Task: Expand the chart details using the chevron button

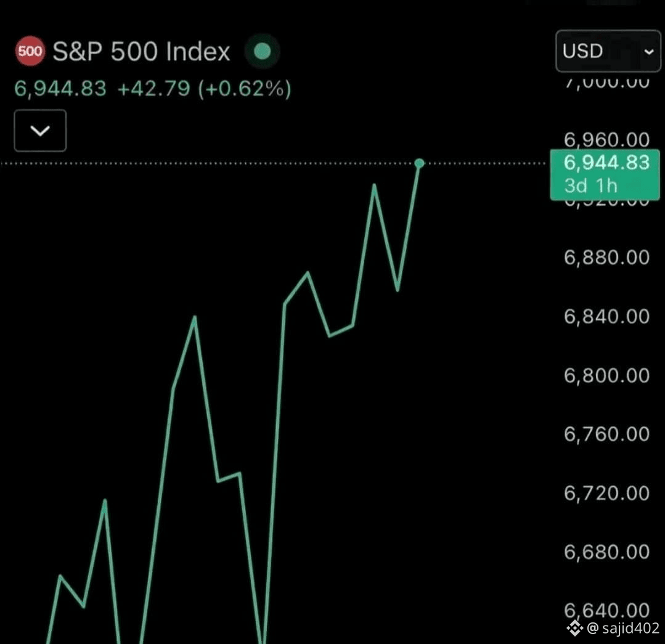Action: tap(39, 131)
